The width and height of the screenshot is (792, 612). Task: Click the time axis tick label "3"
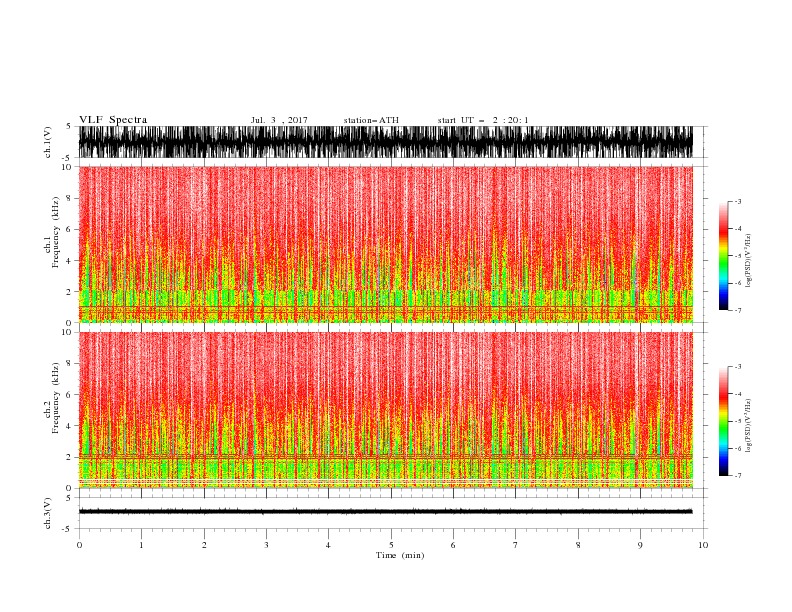point(266,545)
